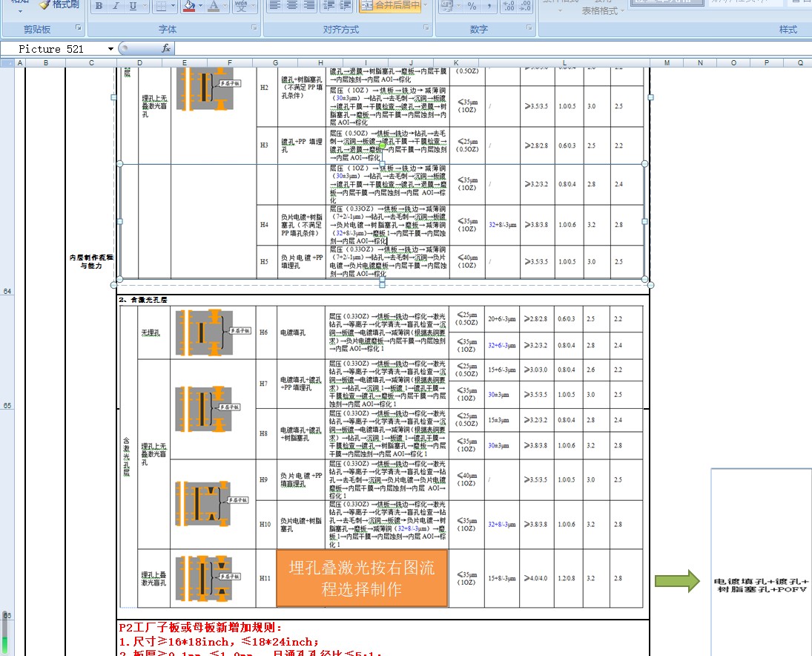Click the 内层制作流程与能力 label
Image resolution: width=812 pixels, height=656 pixels.
coord(91,261)
